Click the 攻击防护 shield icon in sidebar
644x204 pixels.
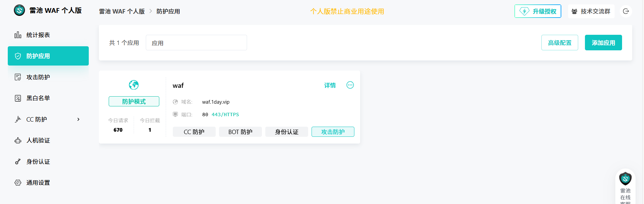[18, 77]
